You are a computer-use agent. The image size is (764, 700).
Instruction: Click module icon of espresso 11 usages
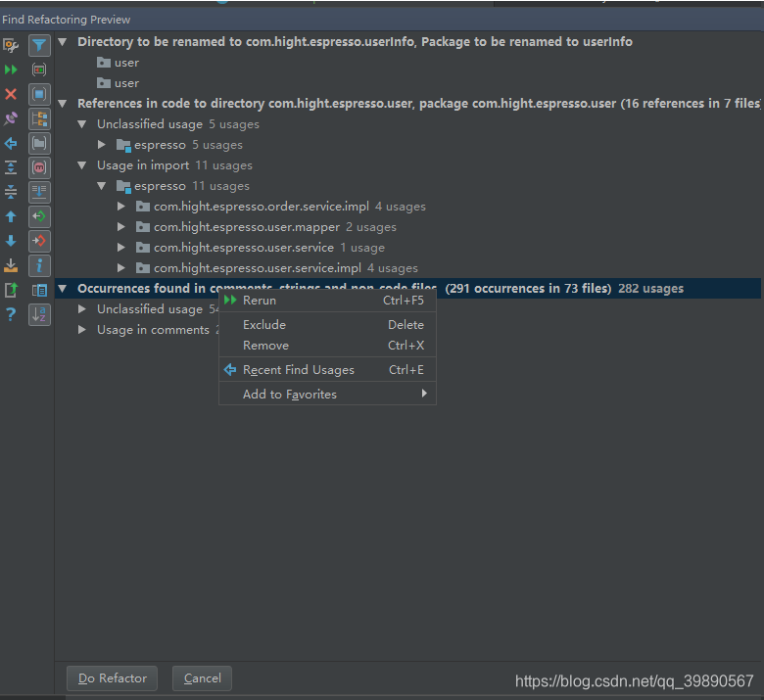click(x=123, y=186)
